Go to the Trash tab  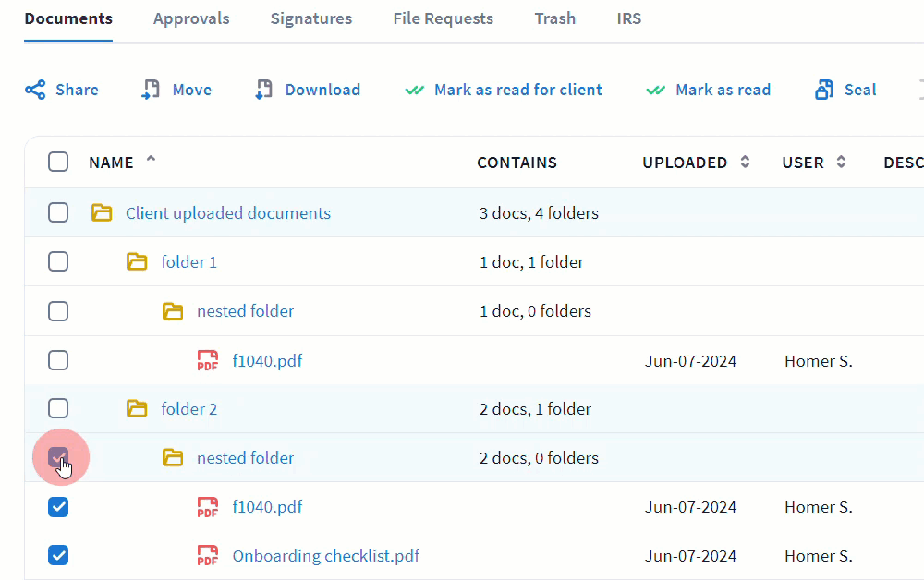tap(554, 18)
